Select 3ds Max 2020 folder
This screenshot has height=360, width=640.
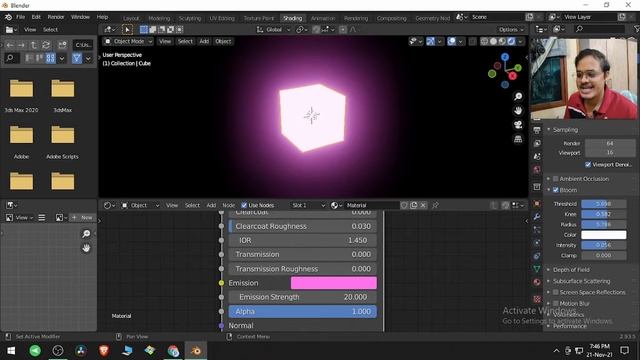coord(21,96)
